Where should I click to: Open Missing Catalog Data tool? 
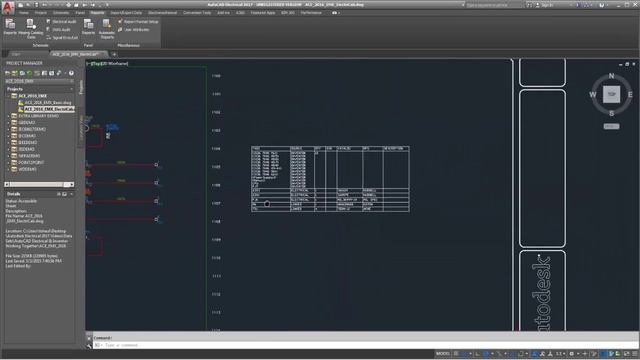tap(31, 29)
